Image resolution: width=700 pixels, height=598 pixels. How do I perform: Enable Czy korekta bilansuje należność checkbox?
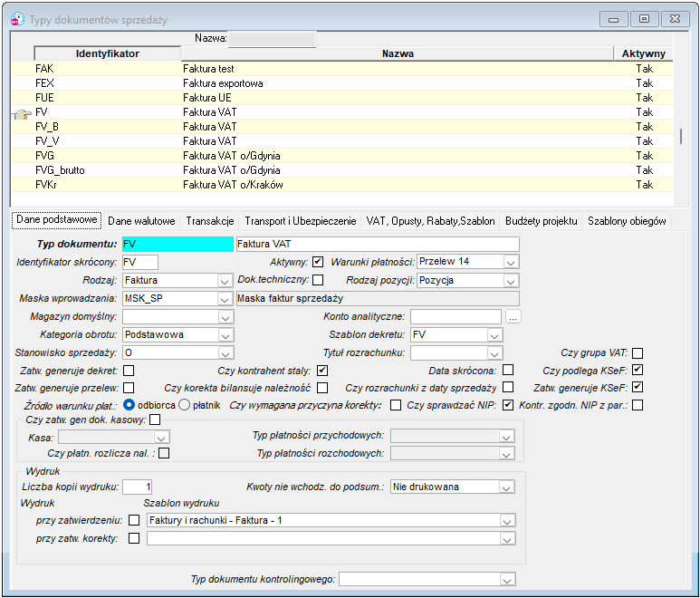[322, 388]
